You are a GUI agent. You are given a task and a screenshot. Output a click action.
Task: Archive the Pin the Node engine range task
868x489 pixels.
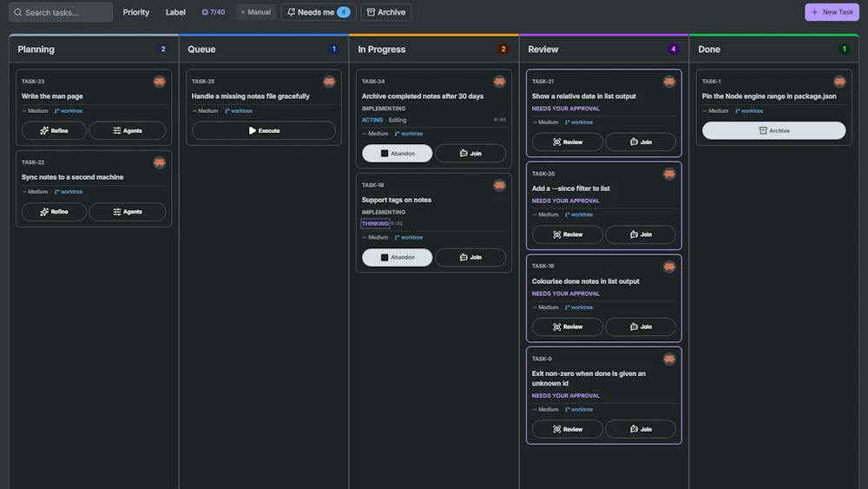pyautogui.click(x=774, y=130)
